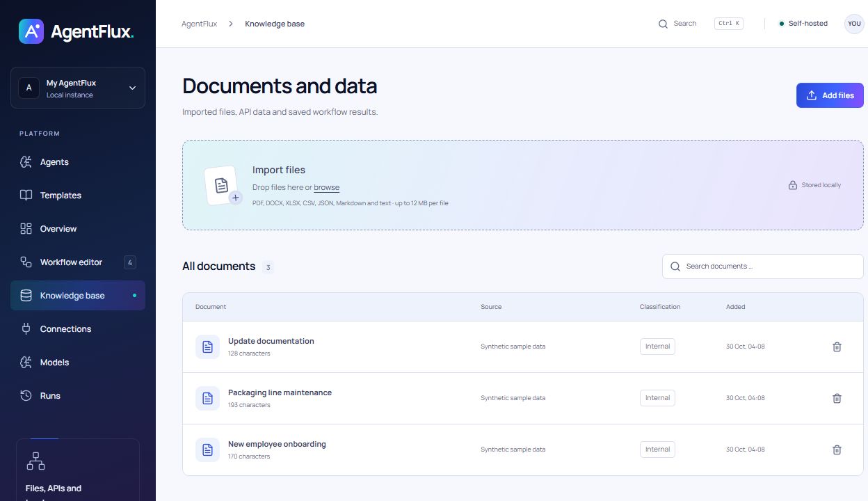Click the Packaging line maintenance file icon
This screenshot has width=868, height=501.
pyautogui.click(x=207, y=398)
